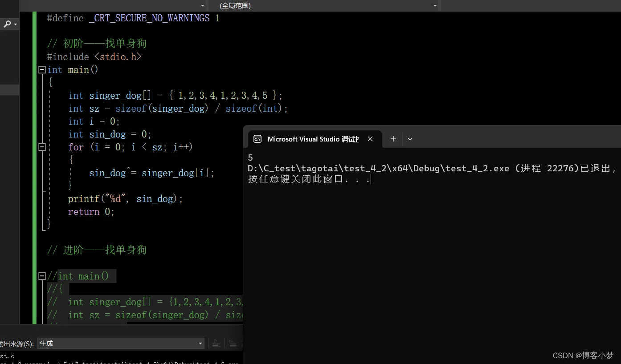Screen dimensions: 621x364
Task: Click the #define _CRT_SECURE_NO_WARNINGS line
Action: 133,18
